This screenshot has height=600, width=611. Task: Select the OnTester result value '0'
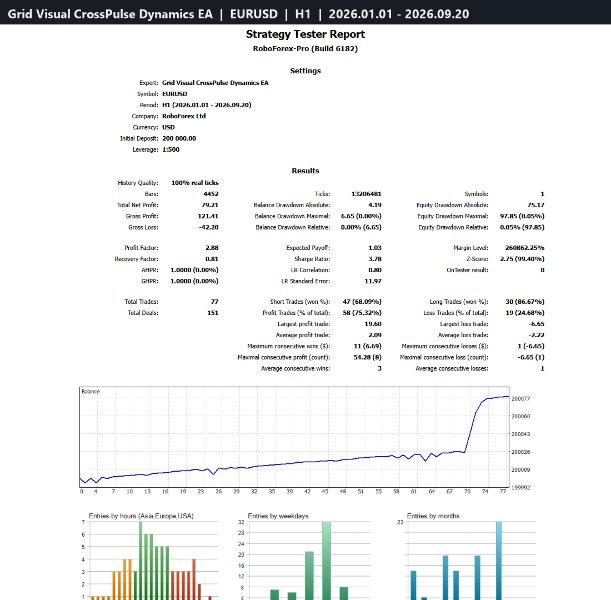coord(542,270)
